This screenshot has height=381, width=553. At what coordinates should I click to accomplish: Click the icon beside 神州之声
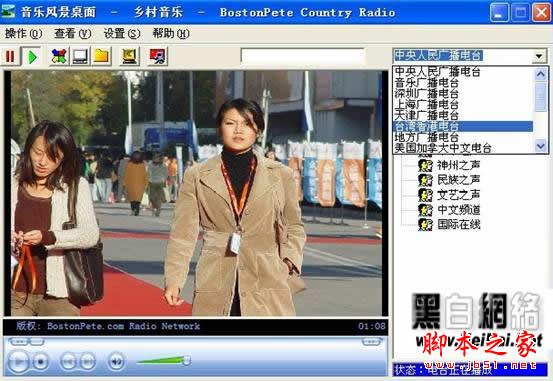coord(426,165)
